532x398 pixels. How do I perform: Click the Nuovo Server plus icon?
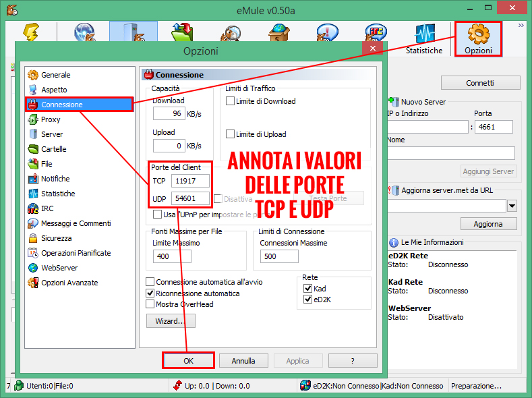point(394,101)
